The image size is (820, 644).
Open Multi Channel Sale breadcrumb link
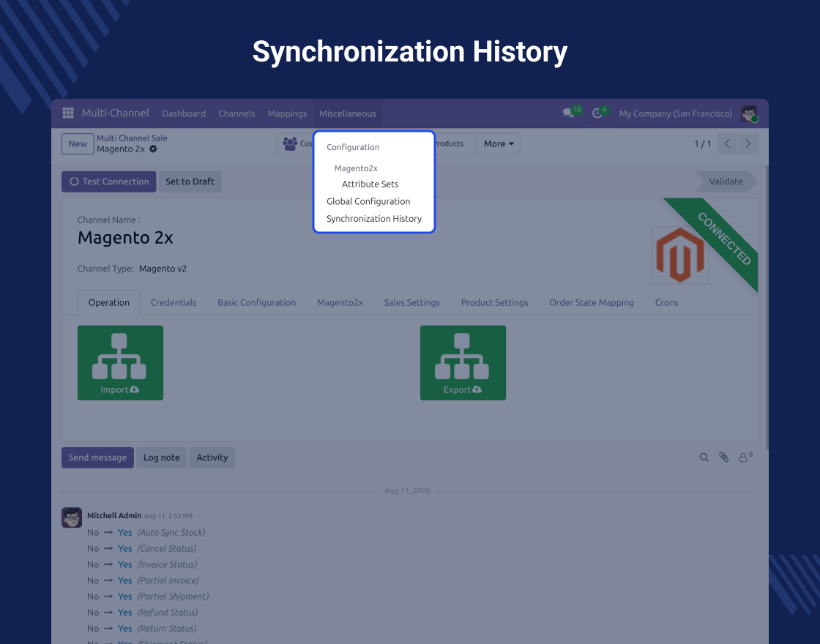tap(132, 138)
